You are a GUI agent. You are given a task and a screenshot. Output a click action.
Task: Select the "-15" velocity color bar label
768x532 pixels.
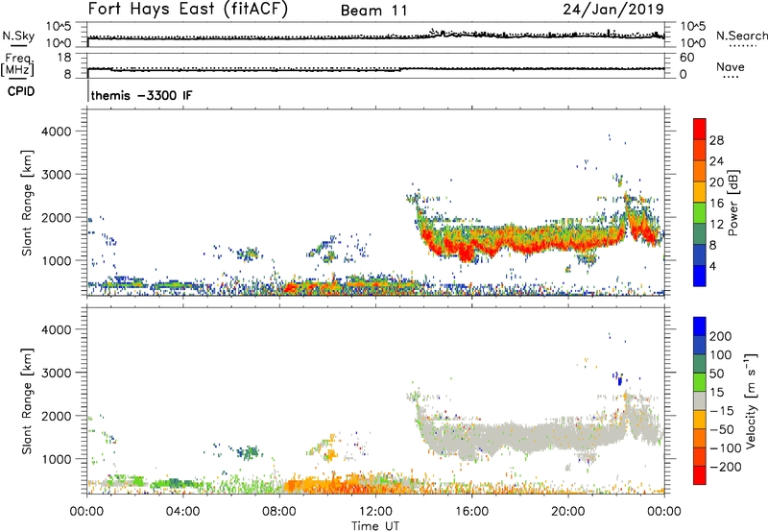[x=722, y=410]
